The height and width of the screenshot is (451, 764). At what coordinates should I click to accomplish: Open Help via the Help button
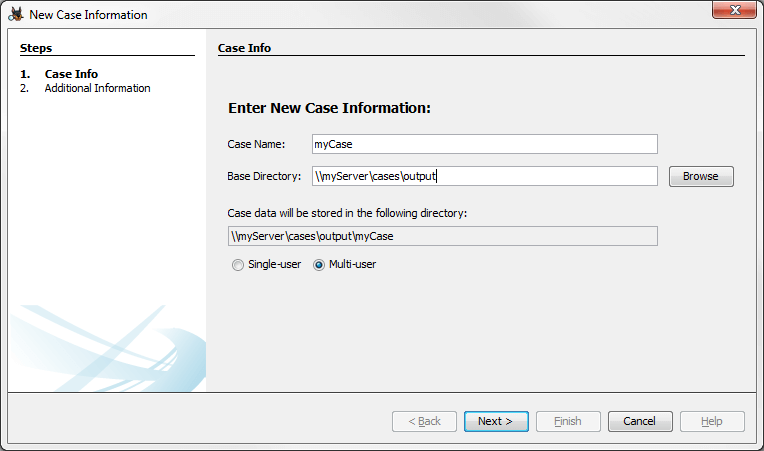pos(711,421)
